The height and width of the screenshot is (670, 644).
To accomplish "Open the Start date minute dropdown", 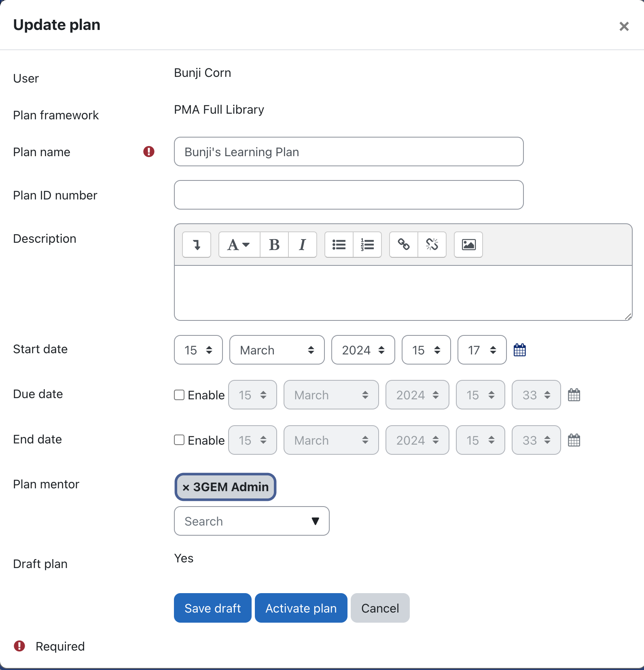I will (x=482, y=350).
